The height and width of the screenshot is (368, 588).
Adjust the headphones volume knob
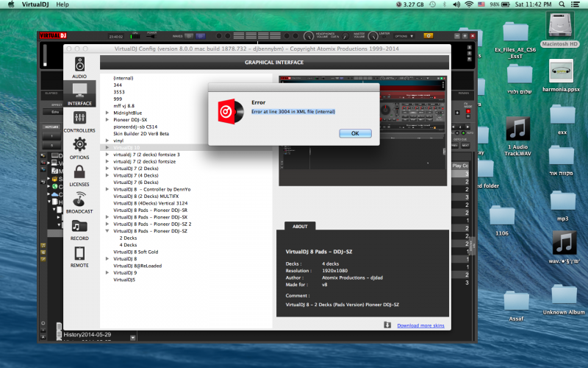pyautogui.click(x=308, y=36)
